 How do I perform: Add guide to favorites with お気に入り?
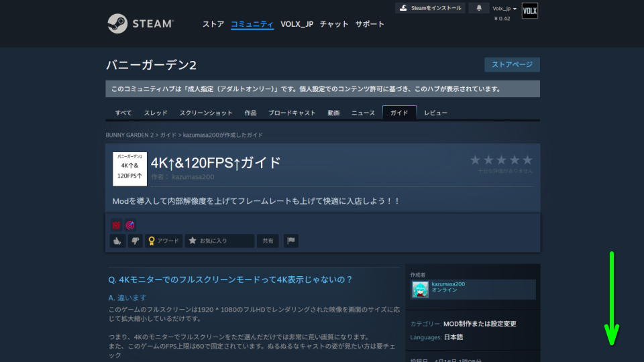219,241
